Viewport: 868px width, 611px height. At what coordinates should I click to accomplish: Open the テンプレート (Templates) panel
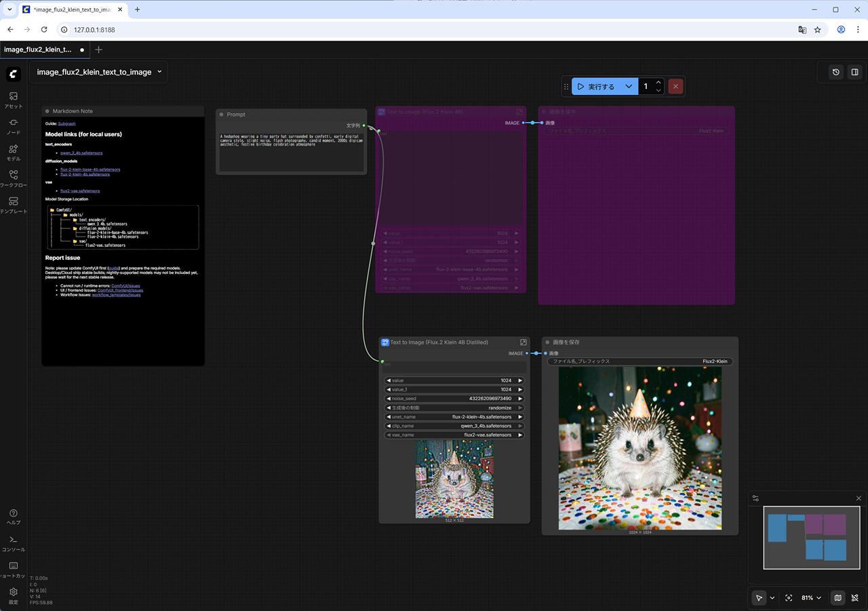tap(14, 205)
